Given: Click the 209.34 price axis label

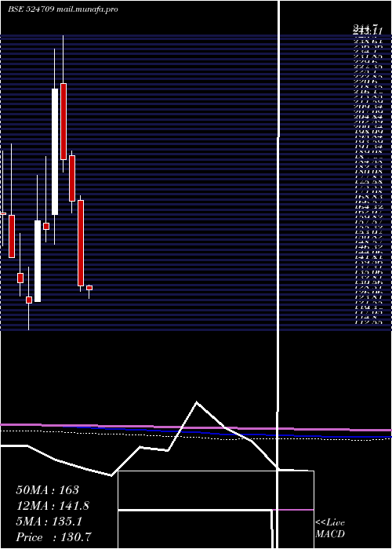Looking at the screenshot, I should tap(367, 107).
